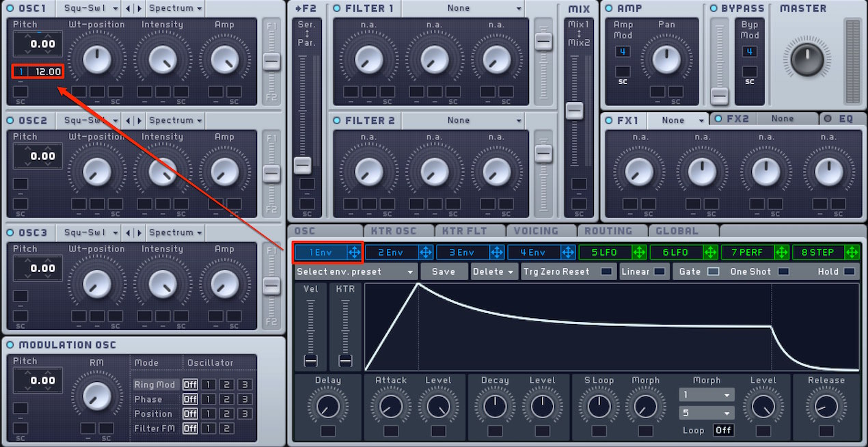Click the 6LFO green drag handle icon
This screenshot has width=868, height=447.
[x=709, y=252]
